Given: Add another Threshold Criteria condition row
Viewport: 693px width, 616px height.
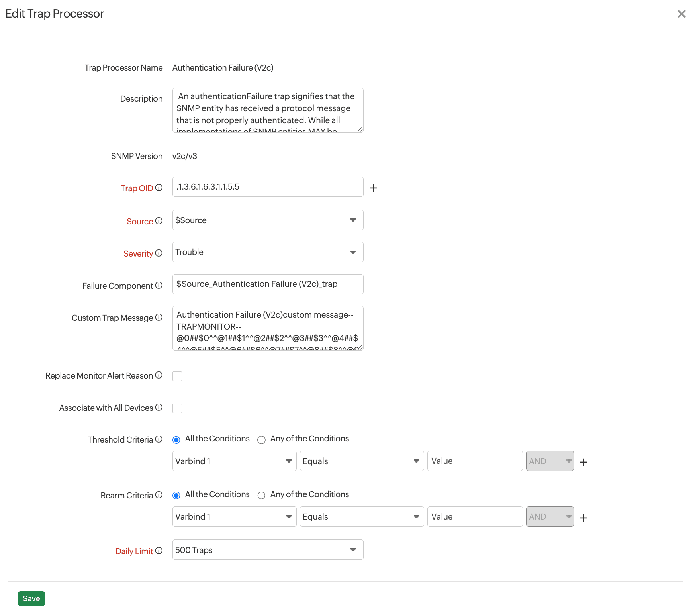Looking at the screenshot, I should tap(583, 462).
